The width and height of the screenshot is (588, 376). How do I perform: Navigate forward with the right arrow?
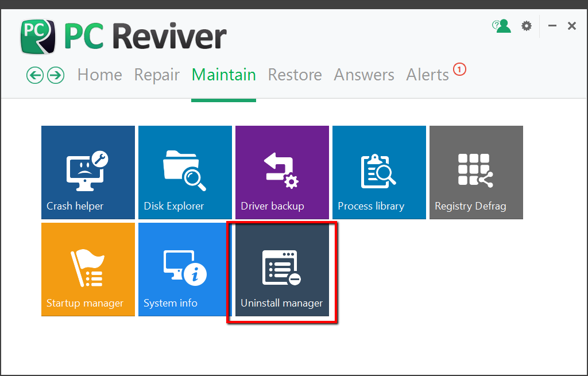click(x=55, y=75)
